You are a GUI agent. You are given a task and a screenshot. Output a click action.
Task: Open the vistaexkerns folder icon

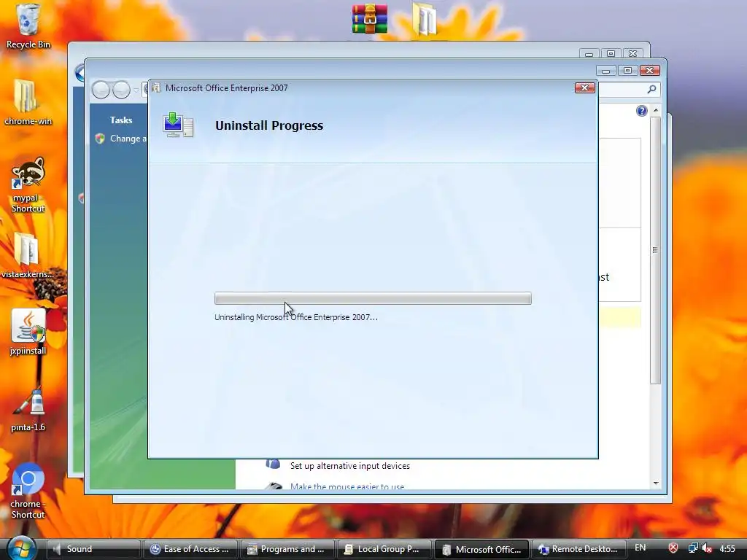tap(28, 256)
